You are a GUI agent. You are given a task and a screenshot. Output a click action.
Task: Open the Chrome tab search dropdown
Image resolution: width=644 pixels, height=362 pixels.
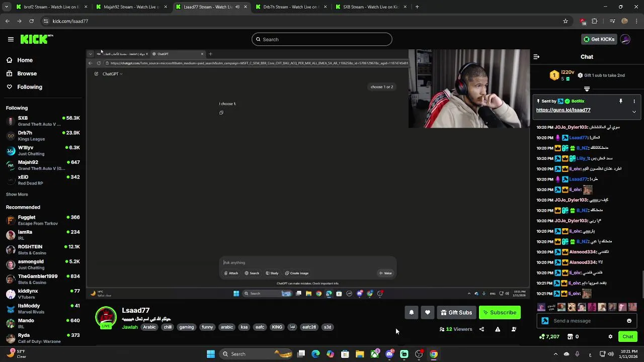point(6,7)
